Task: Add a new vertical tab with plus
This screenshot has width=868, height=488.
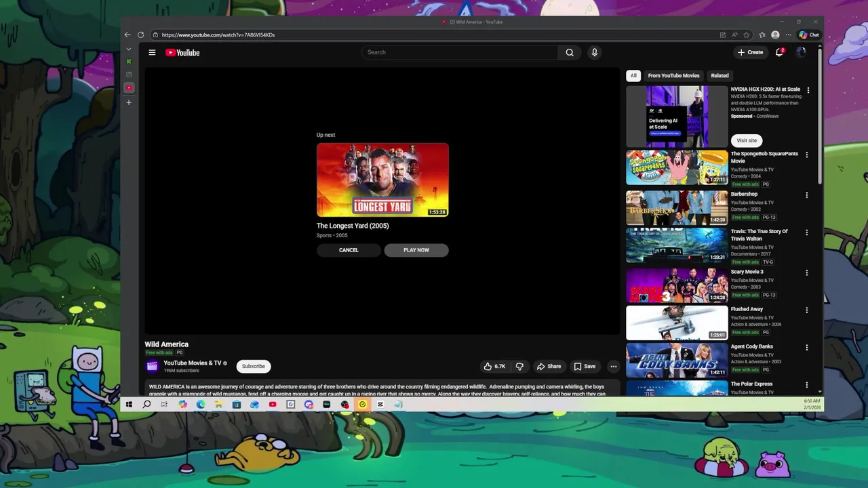Action: point(129,102)
